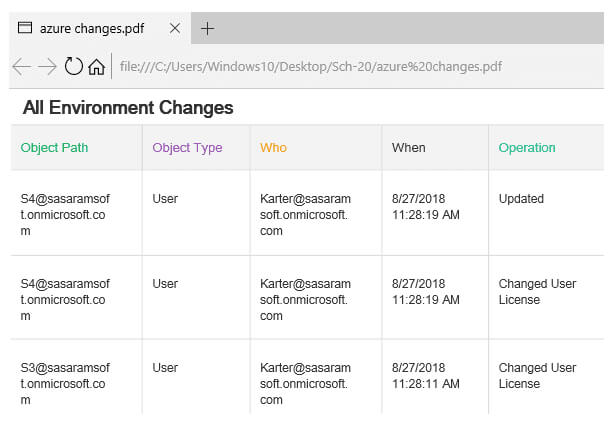Click the browser back arrow
The width and height of the screenshot is (612, 430).
[21, 67]
